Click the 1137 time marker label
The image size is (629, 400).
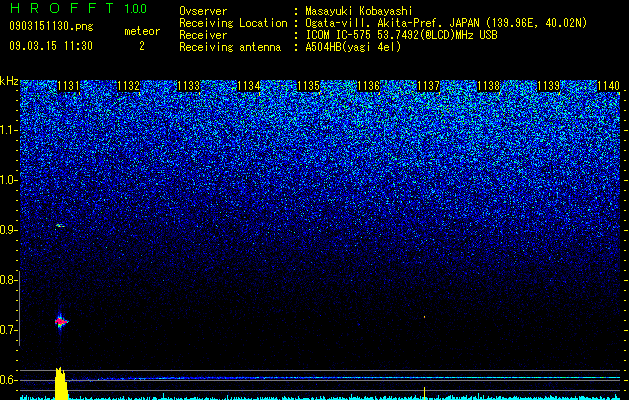click(x=428, y=86)
